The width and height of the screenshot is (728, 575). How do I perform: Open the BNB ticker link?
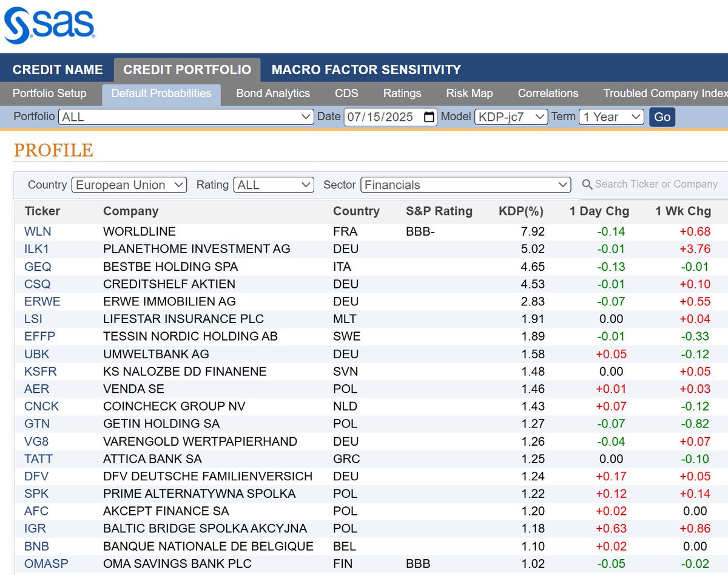coord(37,546)
